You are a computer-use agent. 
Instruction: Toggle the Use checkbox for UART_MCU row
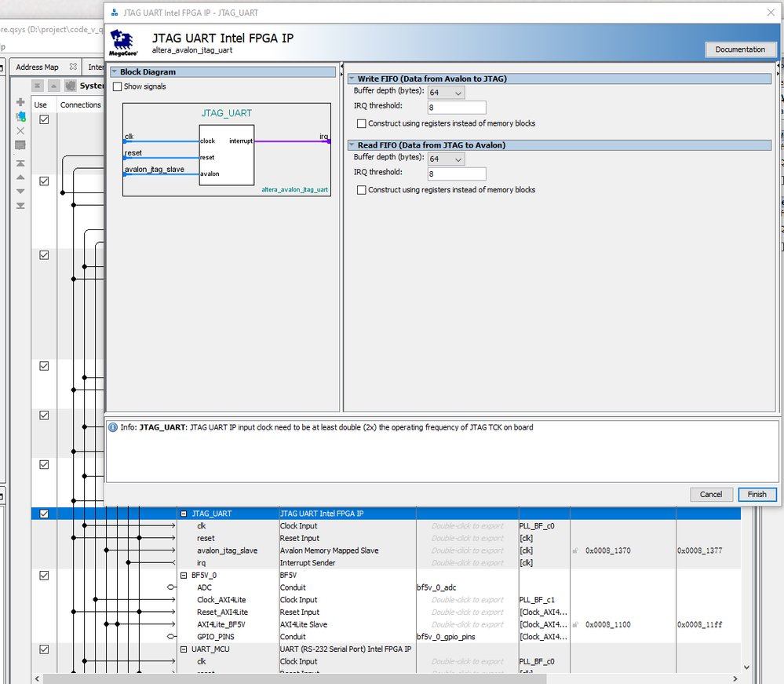[x=44, y=649]
